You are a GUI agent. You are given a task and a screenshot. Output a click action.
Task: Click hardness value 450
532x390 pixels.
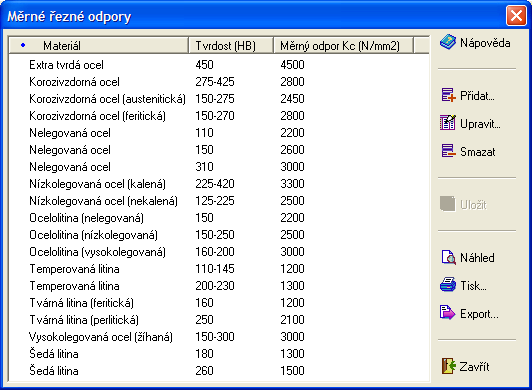[x=204, y=65]
